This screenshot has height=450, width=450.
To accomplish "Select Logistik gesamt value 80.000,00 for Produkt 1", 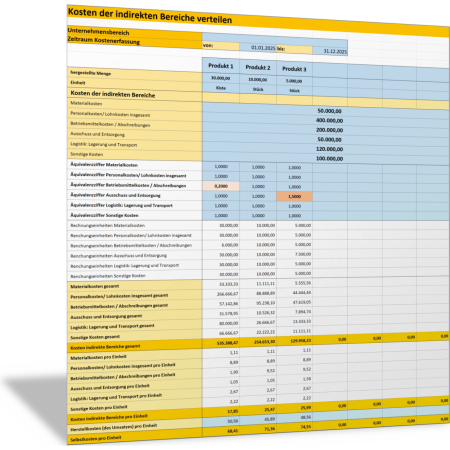I will click(x=221, y=323).
